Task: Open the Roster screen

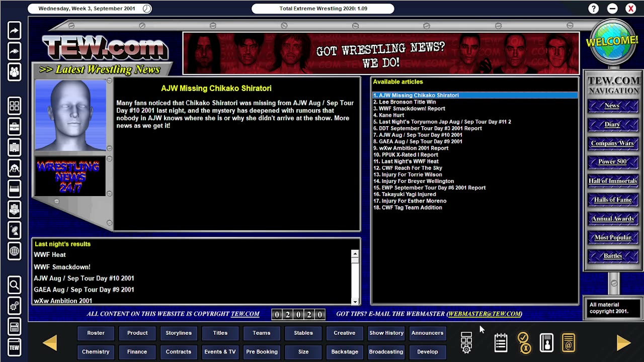Action: coord(96,333)
